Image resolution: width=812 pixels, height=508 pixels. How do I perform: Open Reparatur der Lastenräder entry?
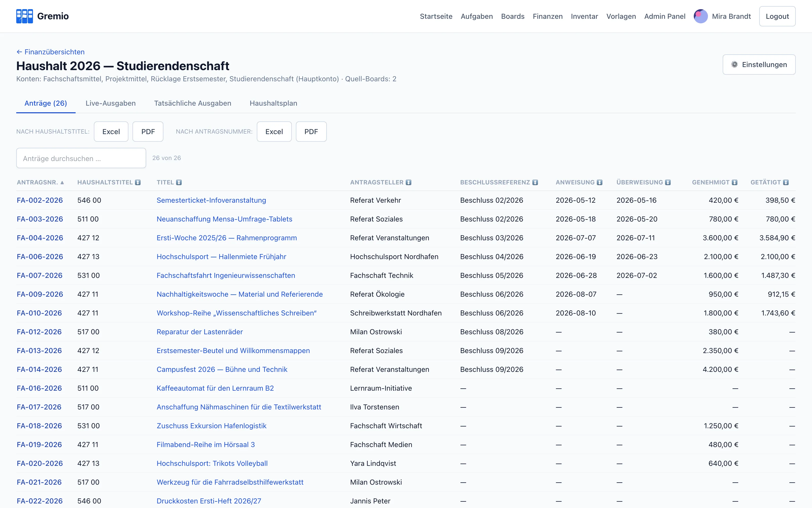point(200,332)
